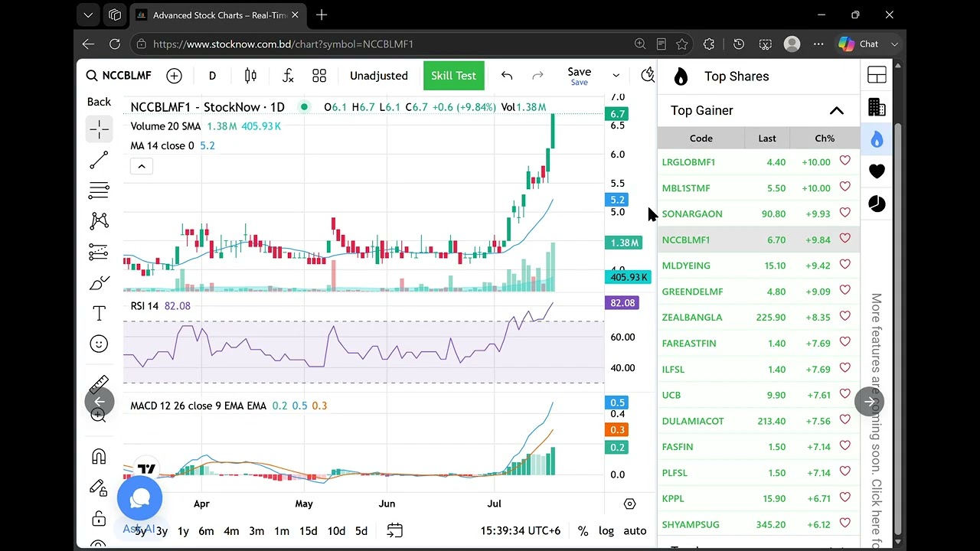Click the Back label above tools
Image resolution: width=980 pixels, height=551 pixels.
(99, 102)
